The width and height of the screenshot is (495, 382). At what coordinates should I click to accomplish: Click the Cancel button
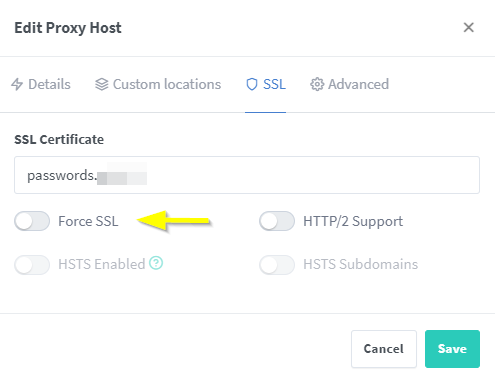tap(384, 349)
